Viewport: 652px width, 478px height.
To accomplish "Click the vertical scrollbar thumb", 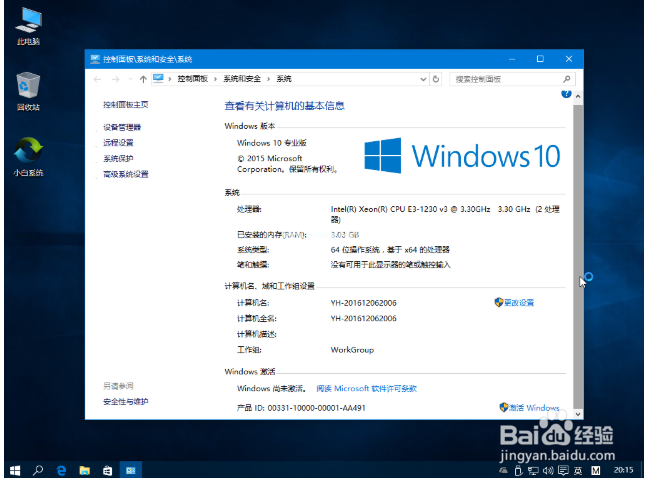I will pyautogui.click(x=578, y=256).
